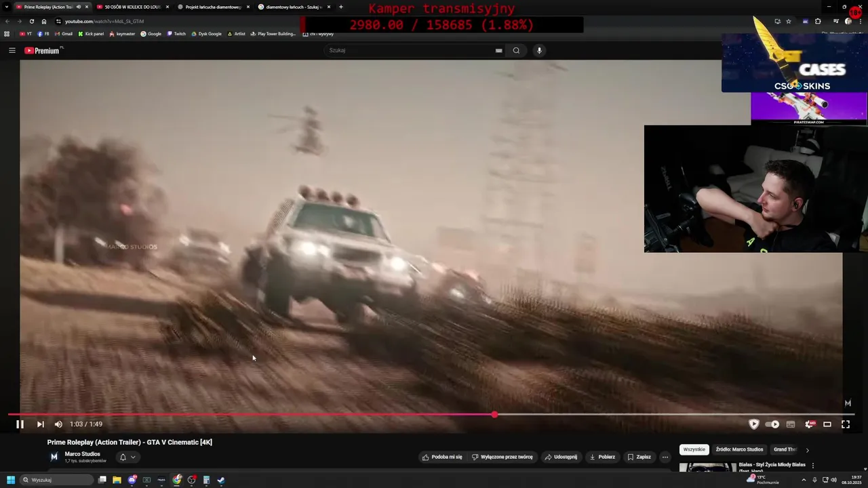Open the Twitch bookmark
The image size is (868, 488).
click(x=176, y=34)
